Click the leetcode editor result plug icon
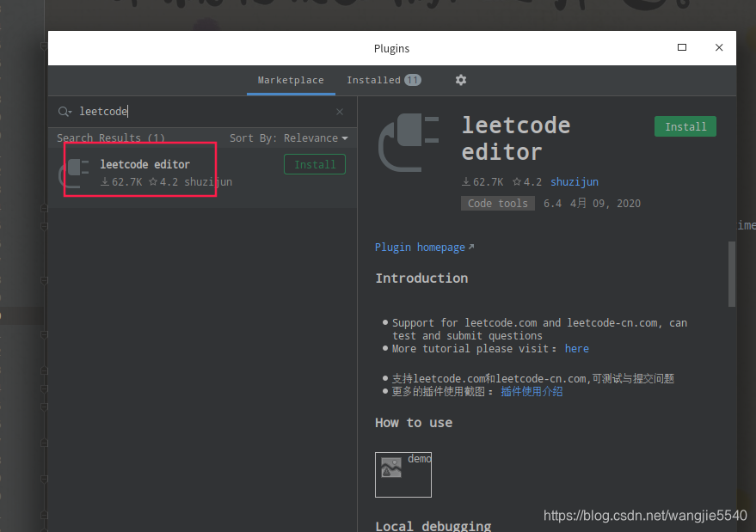This screenshot has height=532, width=756. coord(74,174)
